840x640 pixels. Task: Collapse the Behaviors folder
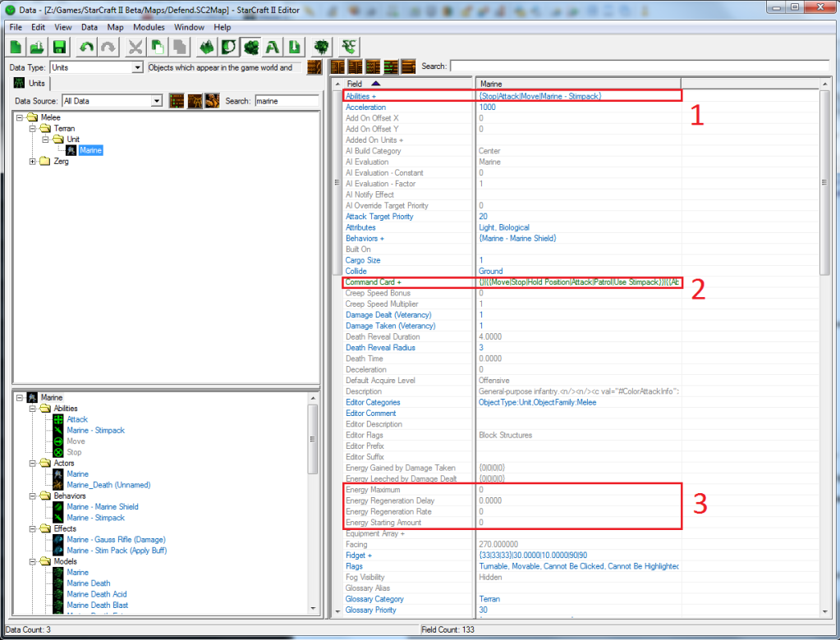tap(33, 496)
